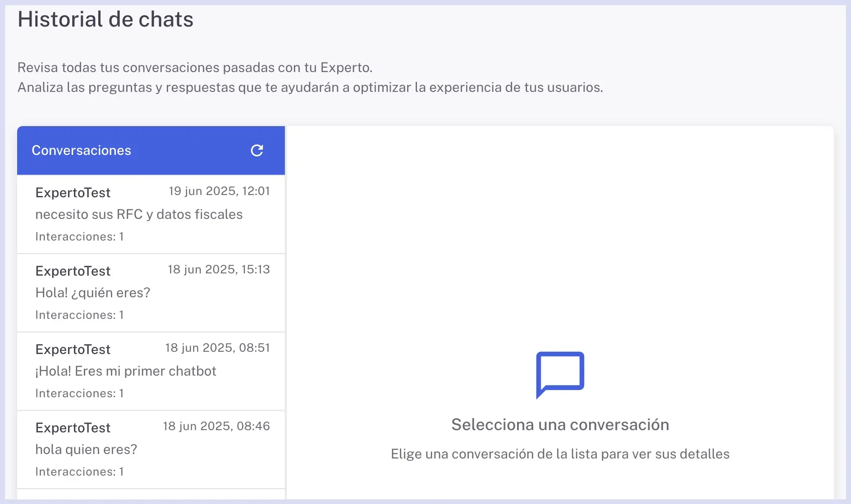Viewport: 851px width, 504px height.
Task: Click ExpertoTest name in 08:51 conversation
Action: click(73, 350)
